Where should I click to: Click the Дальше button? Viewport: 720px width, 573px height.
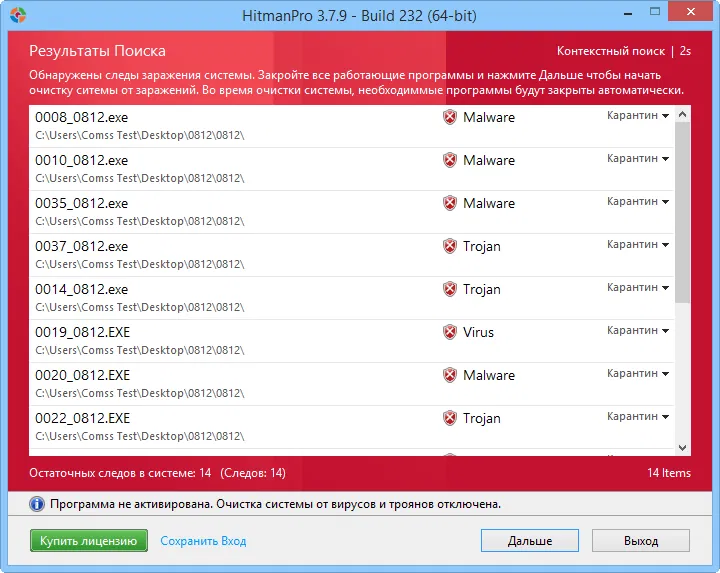tap(529, 540)
